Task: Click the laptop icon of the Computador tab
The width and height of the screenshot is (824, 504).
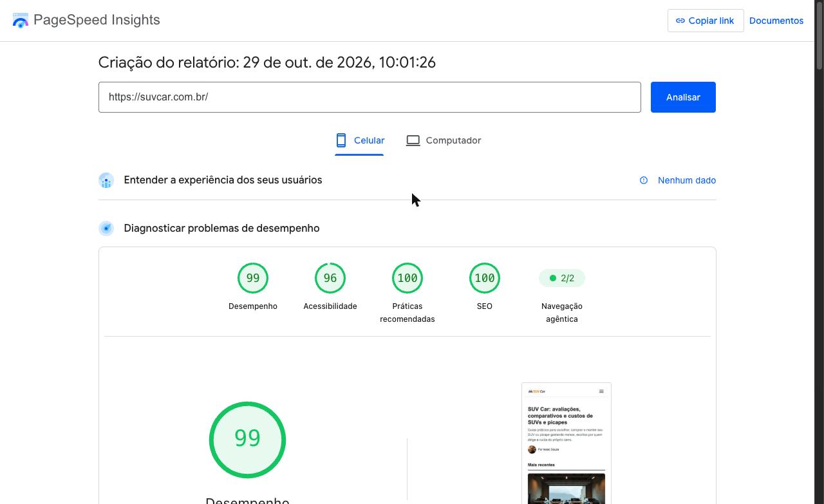Action: (413, 140)
